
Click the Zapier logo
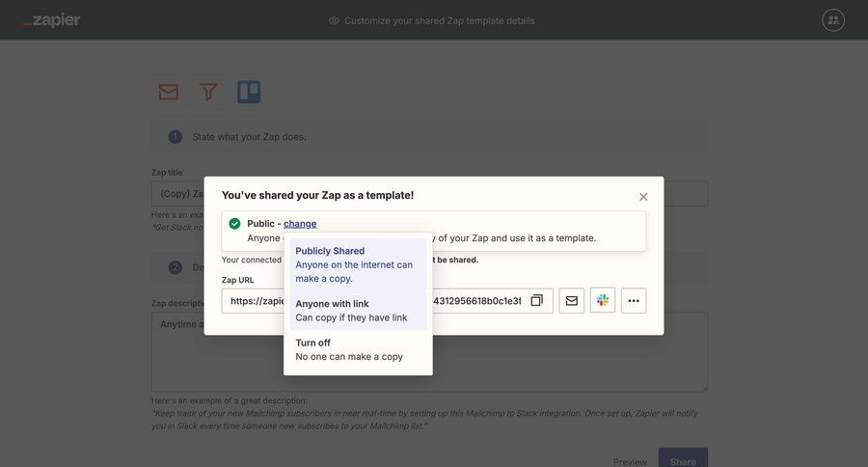click(x=51, y=20)
